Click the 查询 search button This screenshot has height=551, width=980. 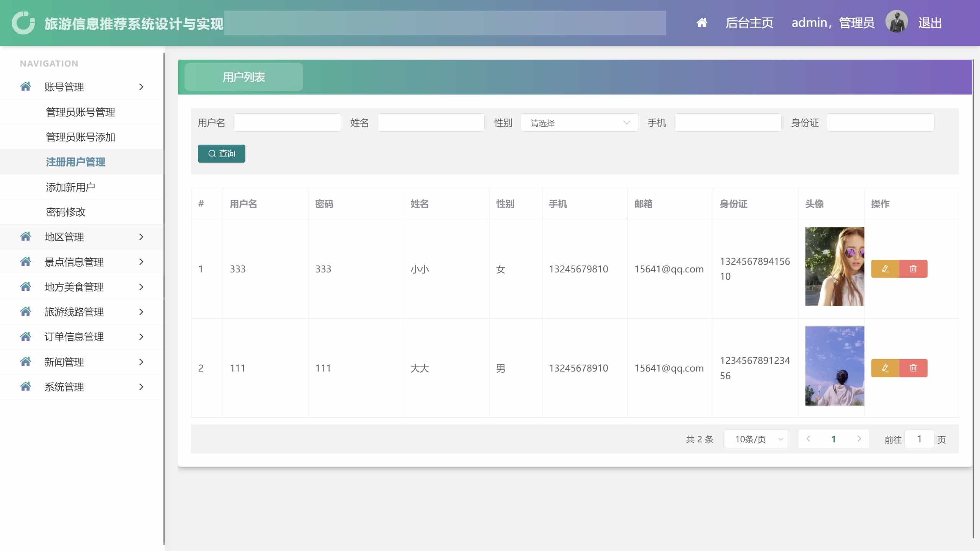tap(222, 153)
